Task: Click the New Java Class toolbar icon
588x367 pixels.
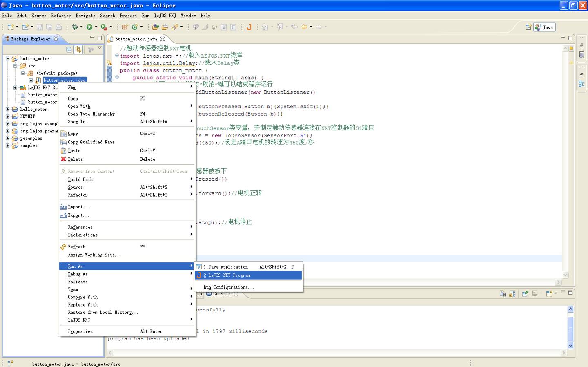Action: (x=134, y=27)
